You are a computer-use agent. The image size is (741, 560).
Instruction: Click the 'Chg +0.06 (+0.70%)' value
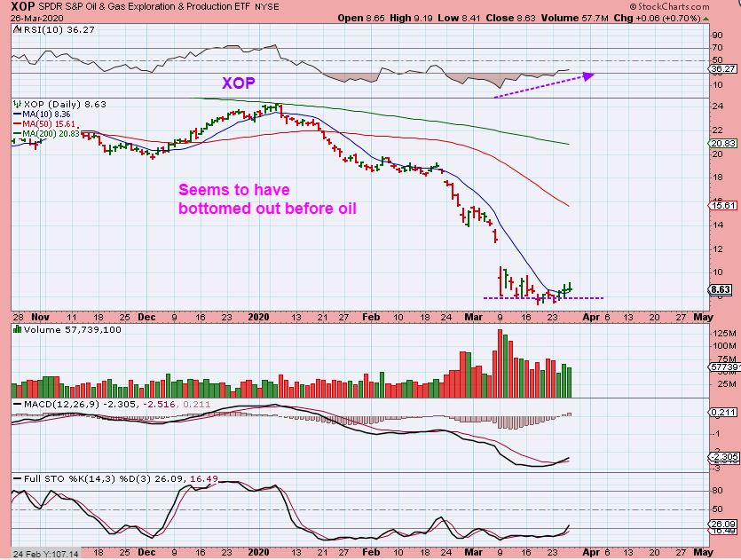pyautogui.click(x=657, y=18)
